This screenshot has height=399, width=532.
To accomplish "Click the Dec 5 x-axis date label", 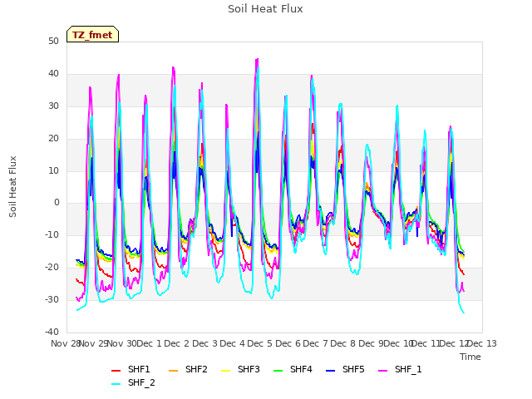I will (x=259, y=343).
